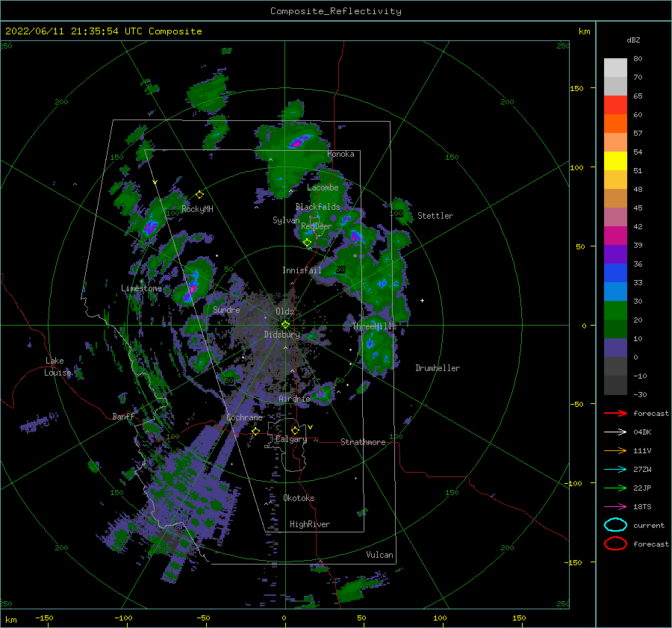Select the purple 10 dBZ swatch

tap(615, 348)
